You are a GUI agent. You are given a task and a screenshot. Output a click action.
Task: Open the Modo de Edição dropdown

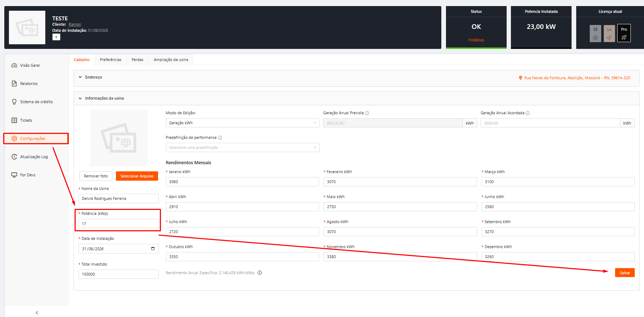click(x=243, y=123)
